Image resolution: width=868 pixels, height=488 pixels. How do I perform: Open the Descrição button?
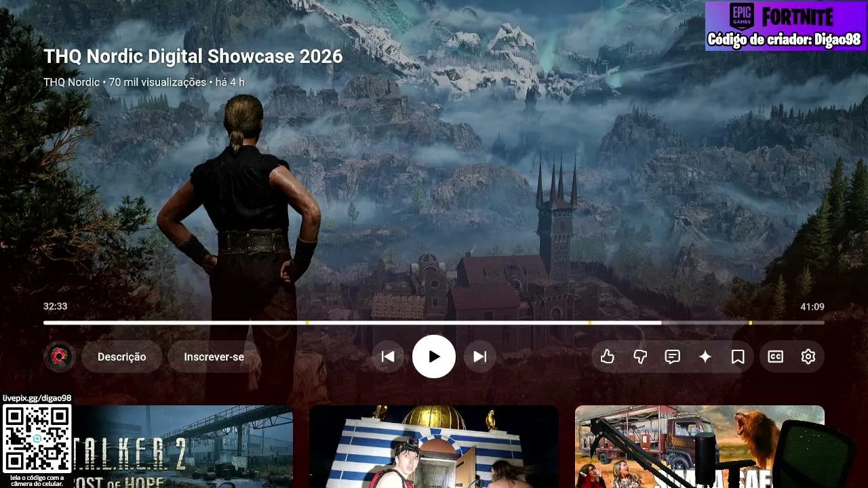122,357
